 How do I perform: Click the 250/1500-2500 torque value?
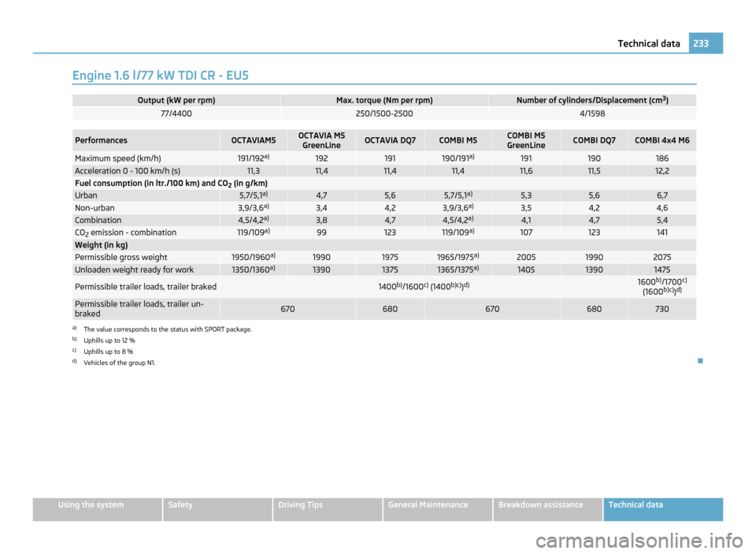click(384, 113)
